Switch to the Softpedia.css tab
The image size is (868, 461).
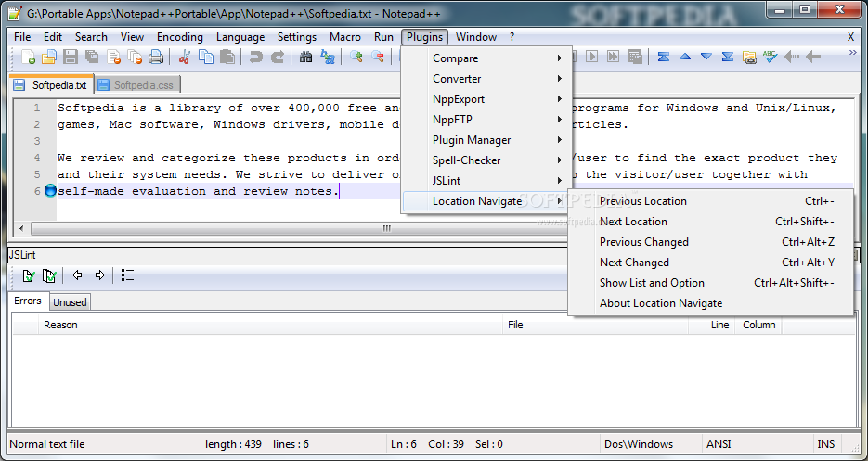point(137,85)
